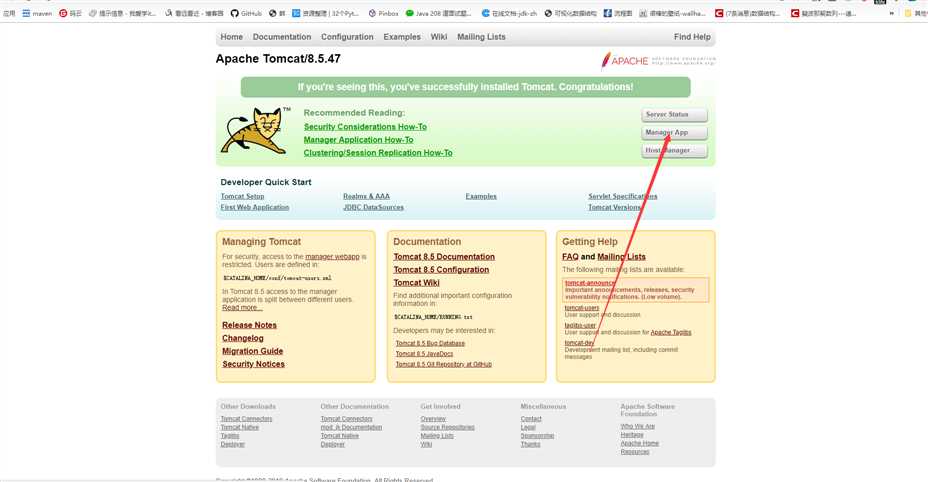Open Tomcat Wiki link in Documentation box
This screenshot has width=928, height=482.
pyautogui.click(x=416, y=283)
